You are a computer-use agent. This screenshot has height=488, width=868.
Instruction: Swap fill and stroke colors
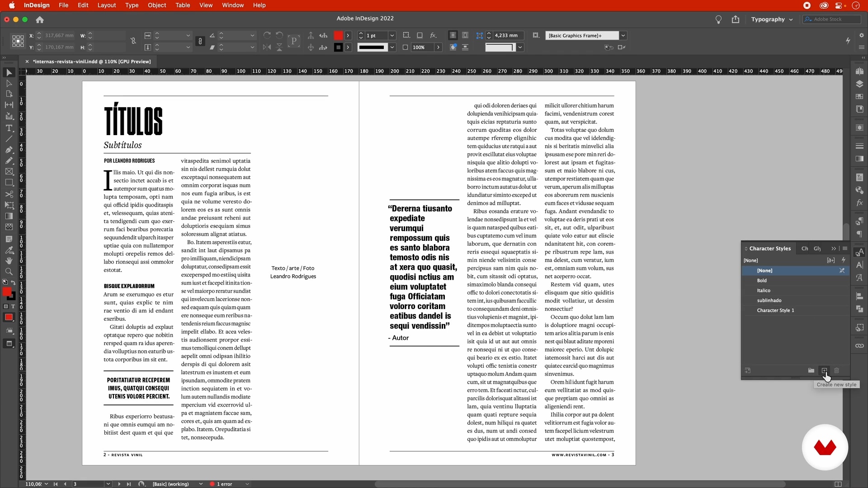tap(13, 283)
